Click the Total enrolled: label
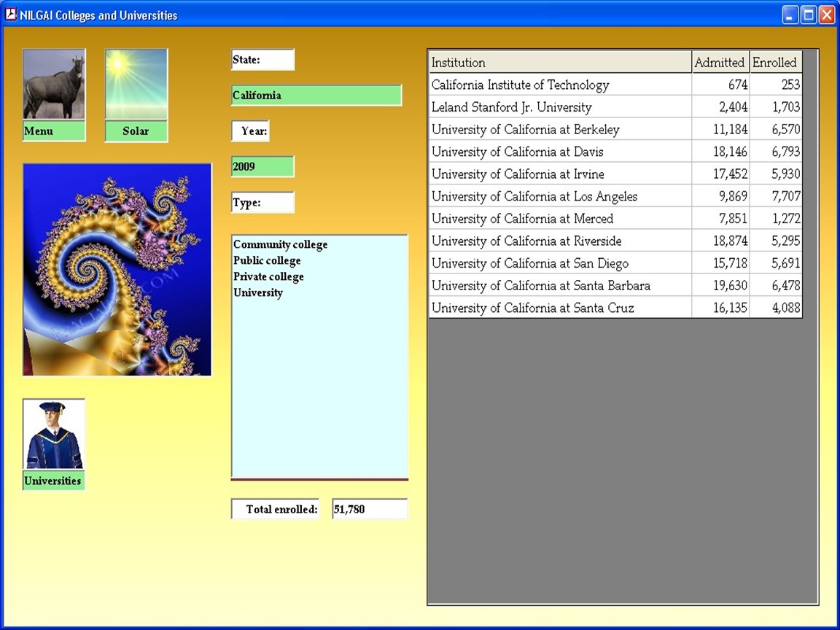 (x=276, y=509)
